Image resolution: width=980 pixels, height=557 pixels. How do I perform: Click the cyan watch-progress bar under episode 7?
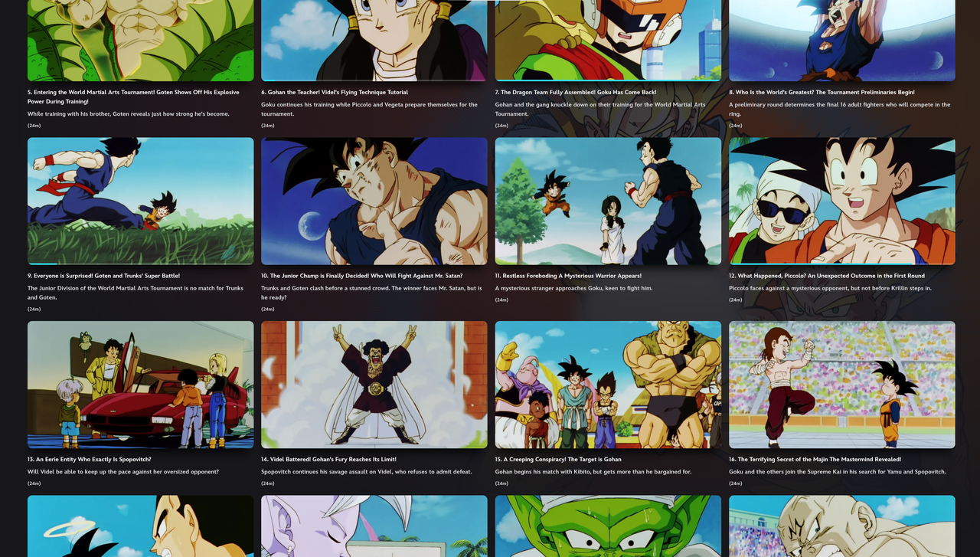(x=608, y=80)
